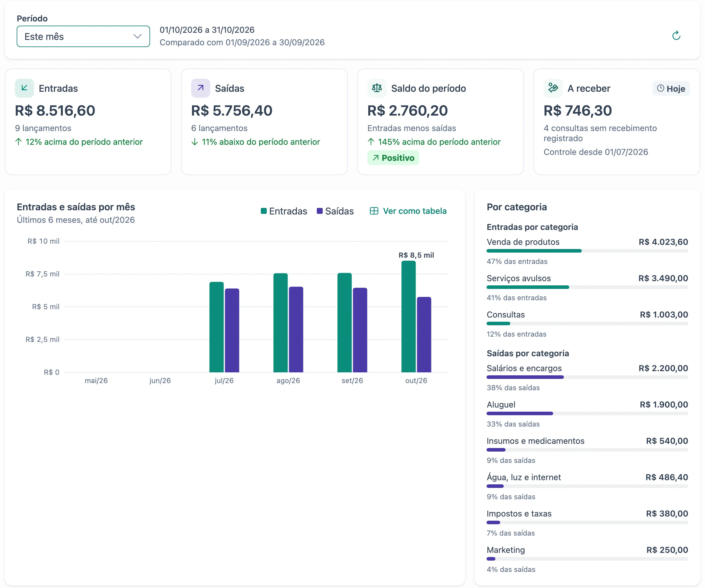Click the ago/26 purple Saídas bar
The image size is (705, 588).
(x=296, y=330)
